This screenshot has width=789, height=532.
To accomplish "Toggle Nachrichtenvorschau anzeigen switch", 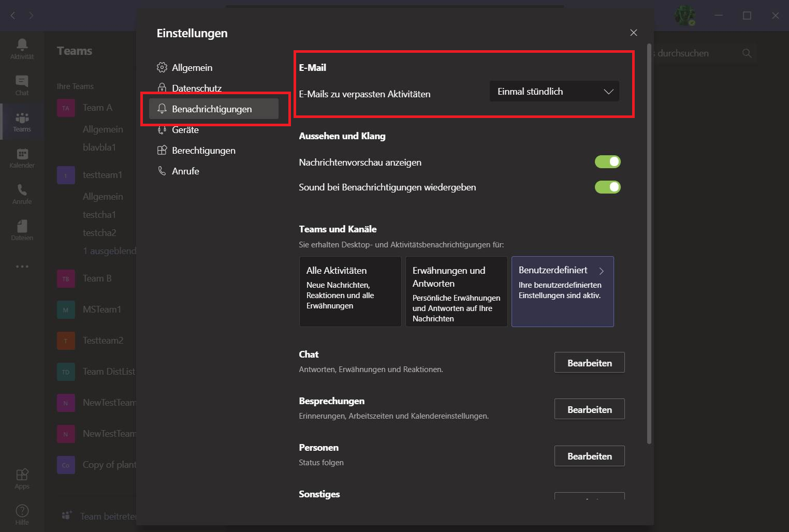I will (x=607, y=162).
